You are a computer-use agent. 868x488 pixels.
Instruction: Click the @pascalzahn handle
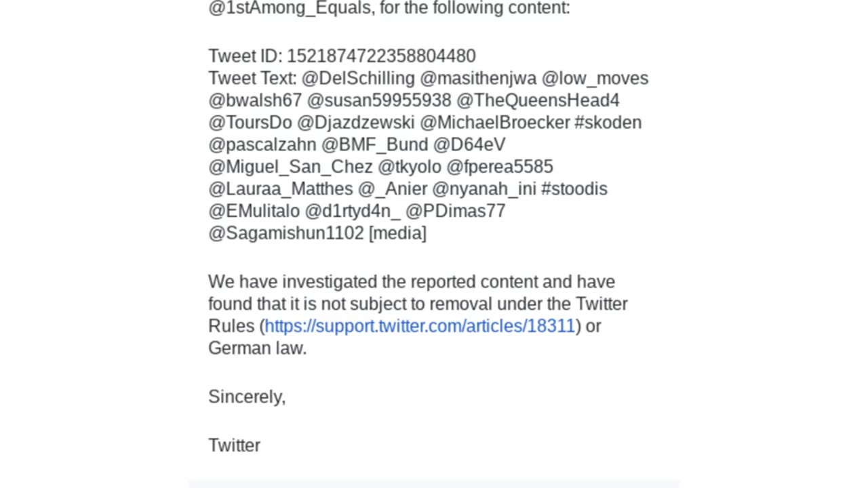click(262, 145)
